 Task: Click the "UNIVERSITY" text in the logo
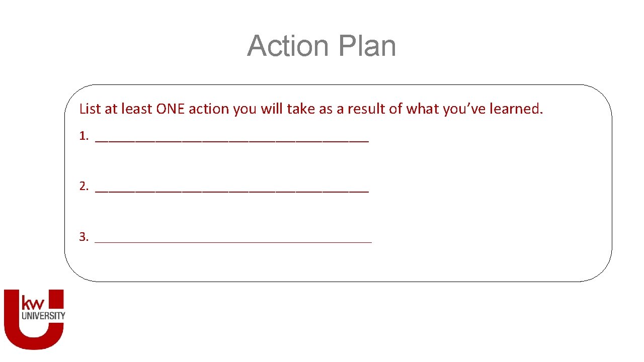point(43,316)
